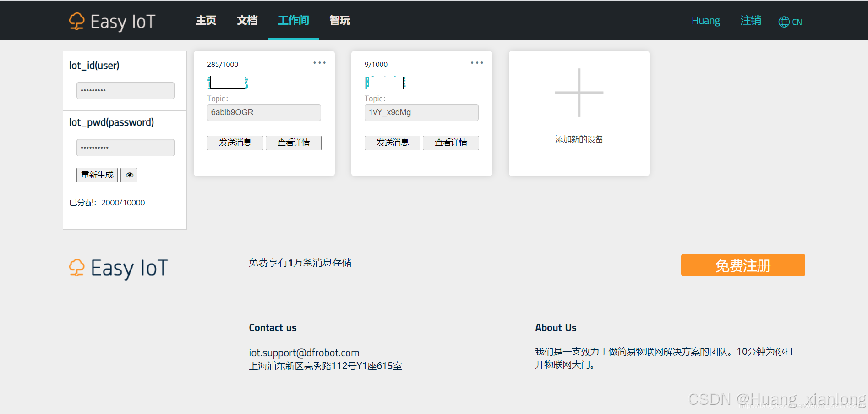Screen dimensions: 868x414
Task: Click the 285/1000 message count
Action: pyautogui.click(x=223, y=65)
